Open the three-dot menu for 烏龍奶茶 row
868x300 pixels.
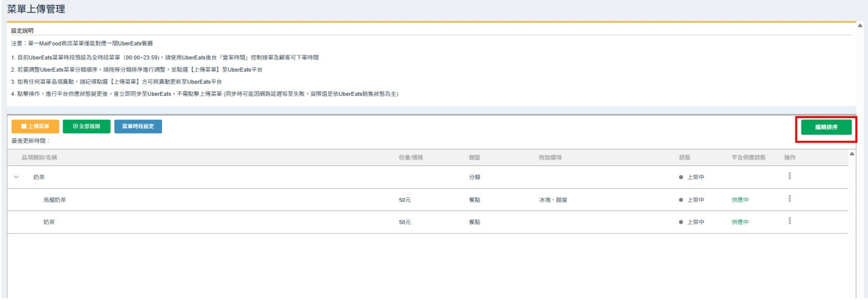click(790, 199)
